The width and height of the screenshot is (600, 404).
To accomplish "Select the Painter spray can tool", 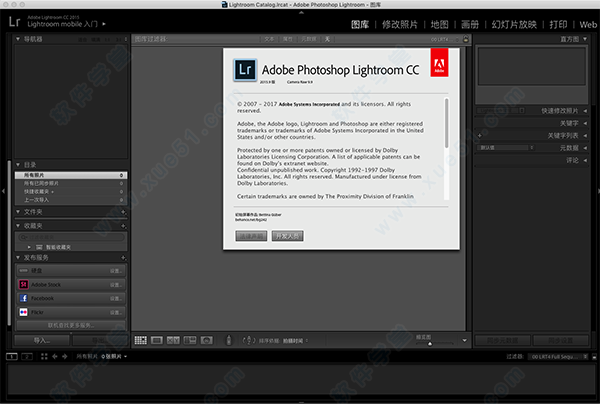I will [x=229, y=340].
